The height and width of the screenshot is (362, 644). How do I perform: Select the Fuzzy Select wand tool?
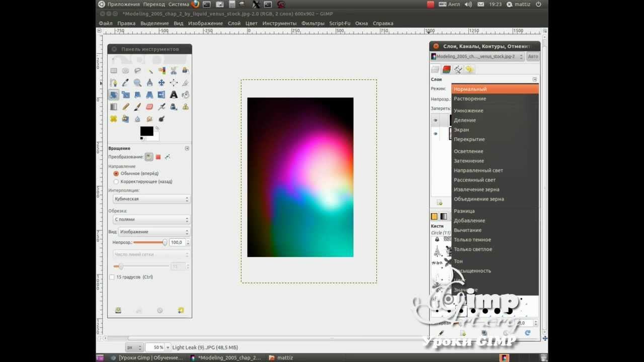pyautogui.click(x=149, y=70)
